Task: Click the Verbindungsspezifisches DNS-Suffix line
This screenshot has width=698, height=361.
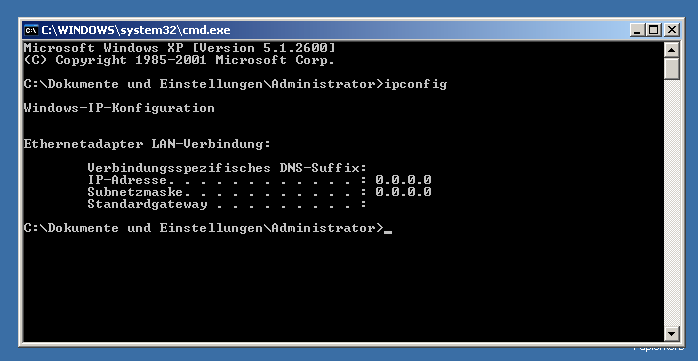Action: [227, 168]
